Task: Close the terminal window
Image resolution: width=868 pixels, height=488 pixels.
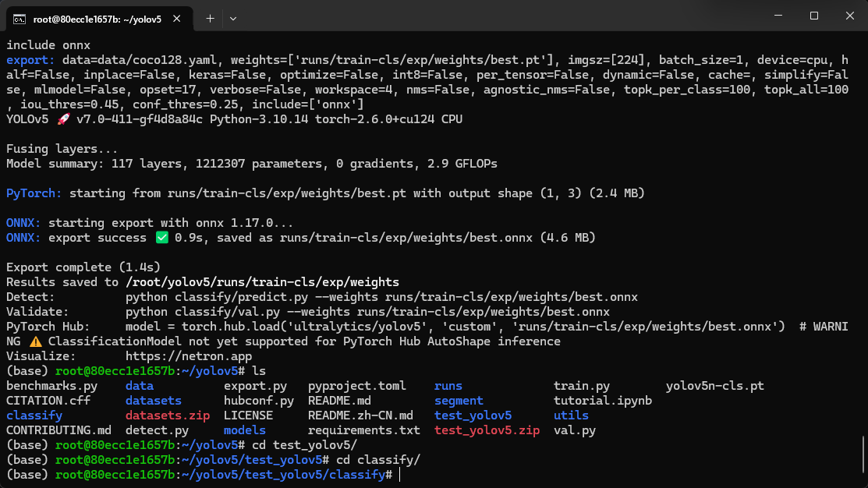Action: point(850,16)
